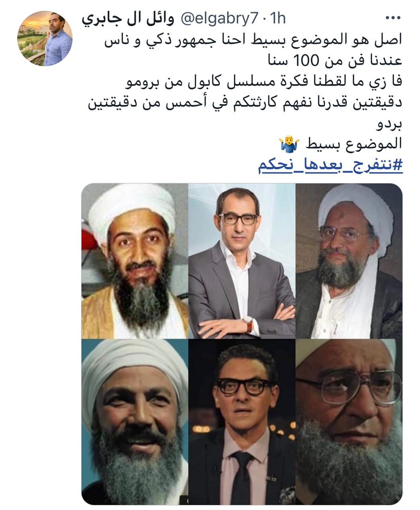The height and width of the screenshot is (510, 420).
Task: Open the three-dots more options menu
Action: tap(393, 18)
